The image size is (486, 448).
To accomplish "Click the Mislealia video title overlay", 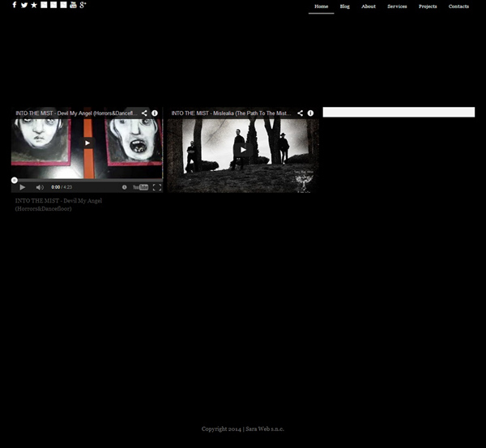I will [x=231, y=113].
